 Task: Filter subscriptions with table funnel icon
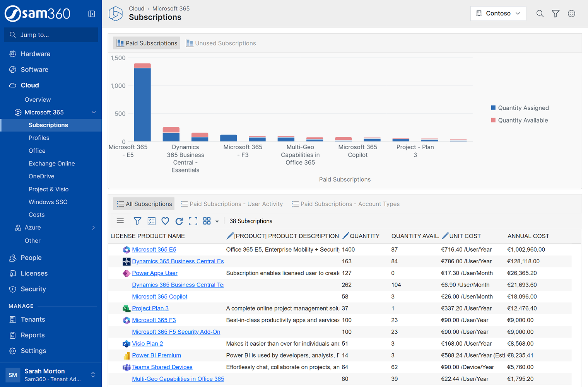click(x=137, y=221)
